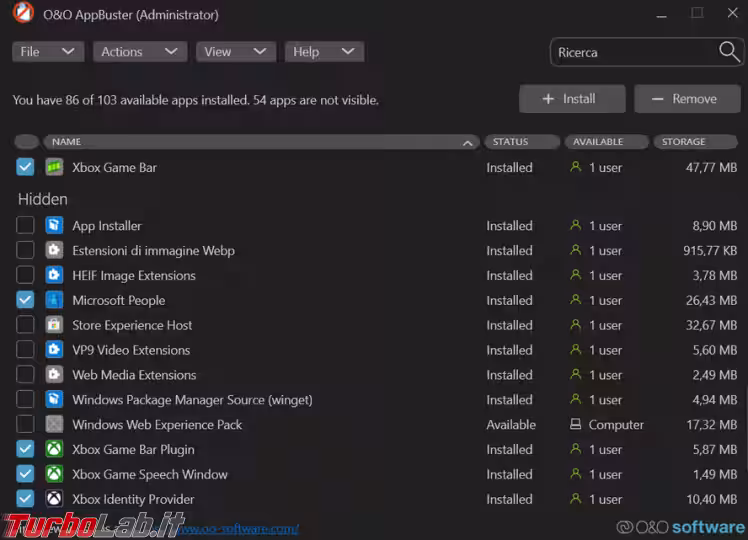The image size is (748, 540).
Task: Click the Store Experience Host icon
Action: (x=54, y=325)
